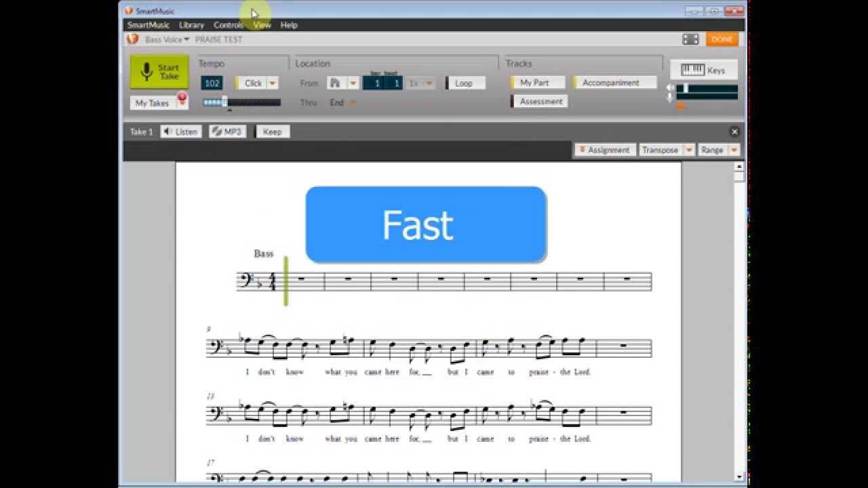The image size is (868, 488).
Task: Click the From rehearsal mark icon
Action: (x=336, y=83)
